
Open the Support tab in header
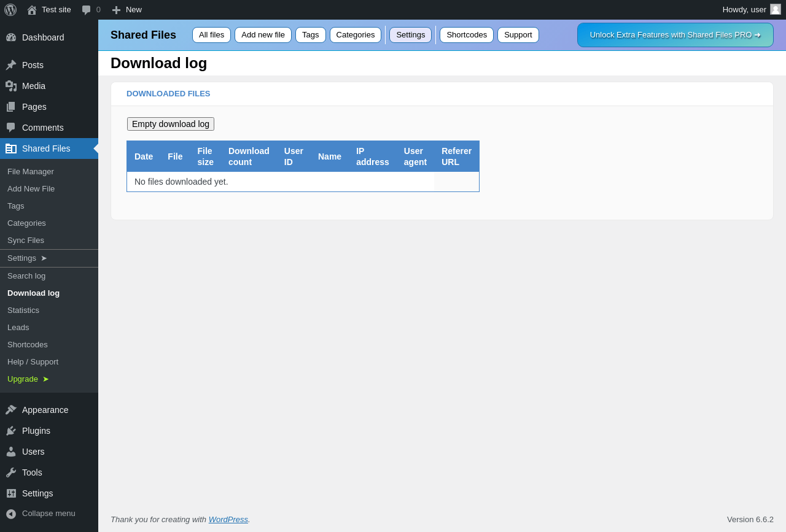point(518,35)
